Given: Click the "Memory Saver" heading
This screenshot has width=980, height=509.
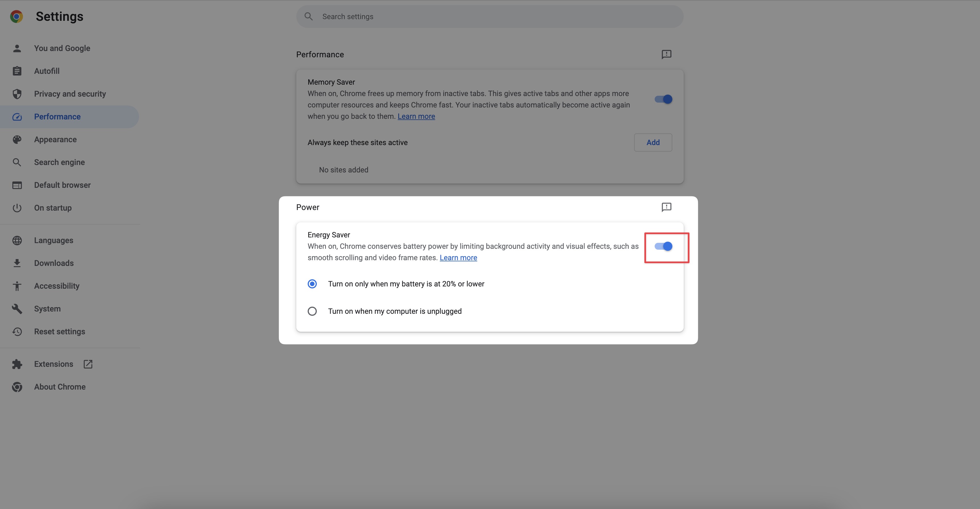Looking at the screenshot, I should tap(331, 82).
